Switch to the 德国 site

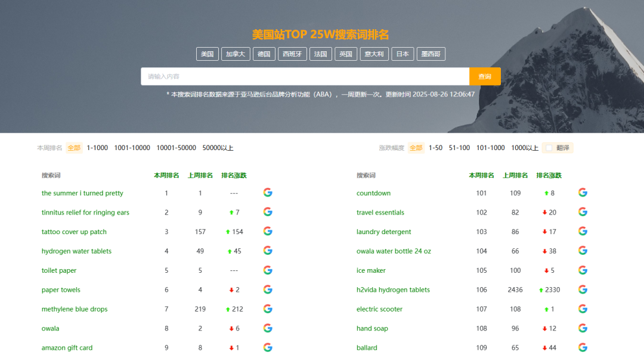pyautogui.click(x=264, y=54)
